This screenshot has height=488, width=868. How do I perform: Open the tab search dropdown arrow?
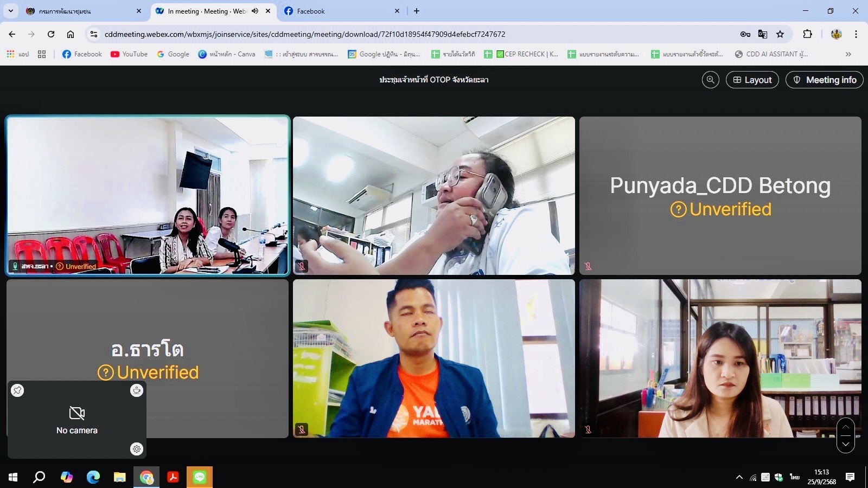point(11,11)
